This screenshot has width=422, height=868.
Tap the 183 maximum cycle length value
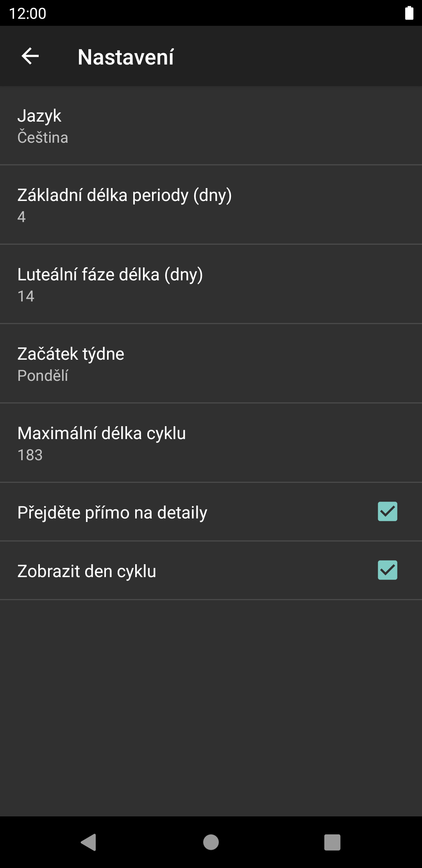[30, 455]
